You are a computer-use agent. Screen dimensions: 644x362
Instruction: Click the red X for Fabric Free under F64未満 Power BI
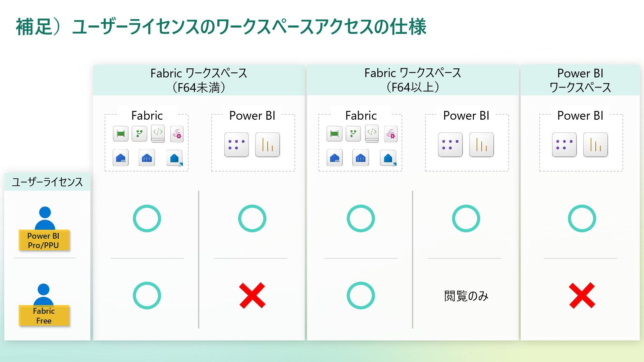[252, 295]
